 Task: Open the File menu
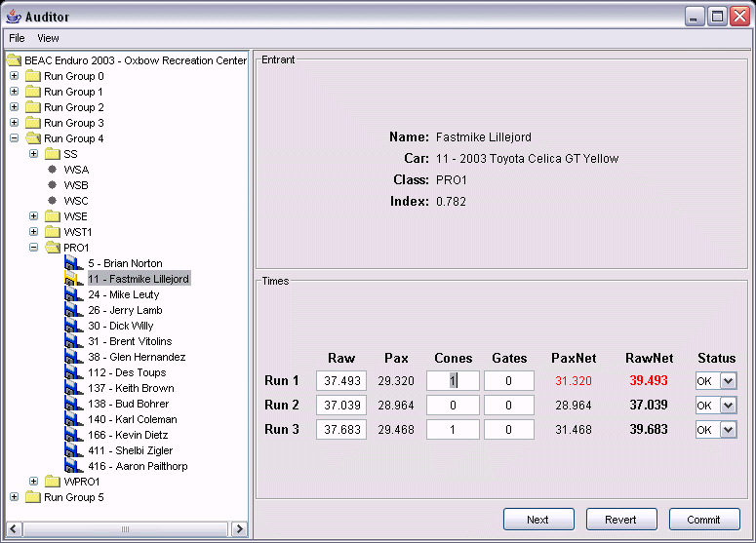point(17,38)
